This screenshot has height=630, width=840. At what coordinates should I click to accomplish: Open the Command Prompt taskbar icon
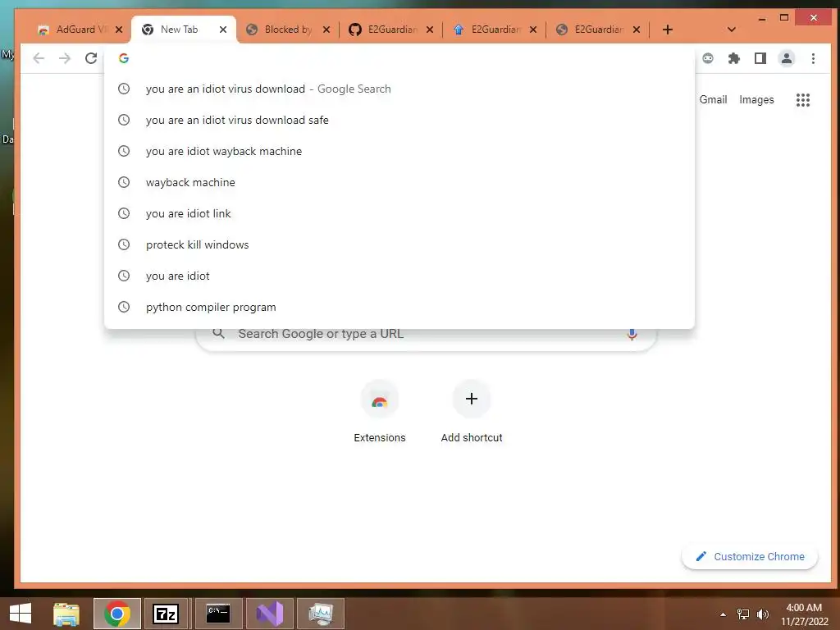[x=218, y=614]
